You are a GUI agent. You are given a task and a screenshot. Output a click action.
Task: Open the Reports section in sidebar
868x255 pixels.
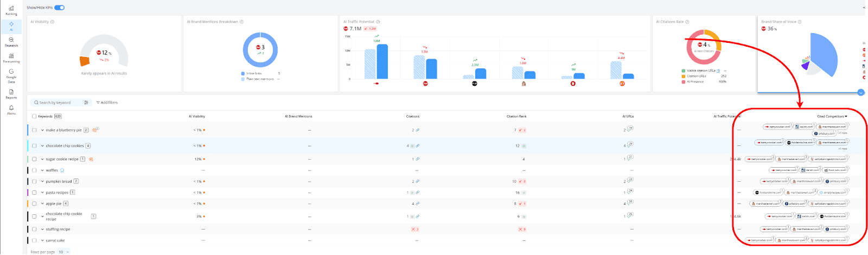[x=11, y=94]
